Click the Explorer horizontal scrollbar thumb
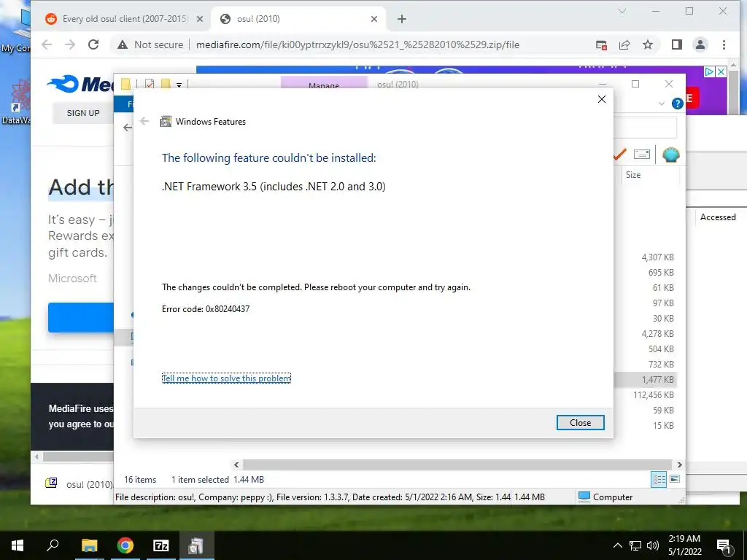This screenshot has width=747, height=560. [457, 464]
